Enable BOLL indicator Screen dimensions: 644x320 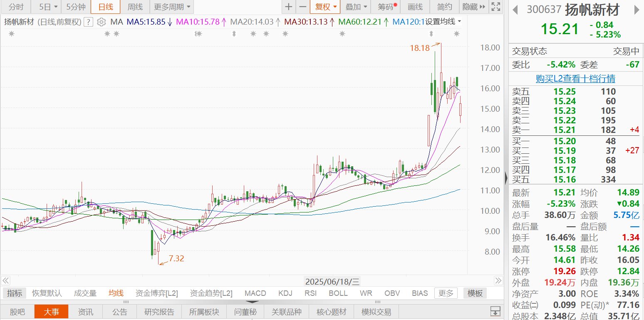338,293
